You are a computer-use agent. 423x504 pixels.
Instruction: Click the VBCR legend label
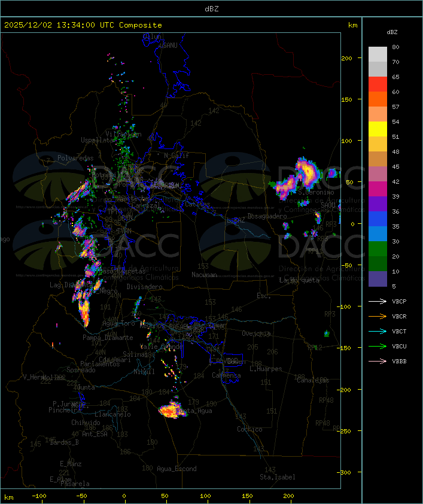(399, 316)
